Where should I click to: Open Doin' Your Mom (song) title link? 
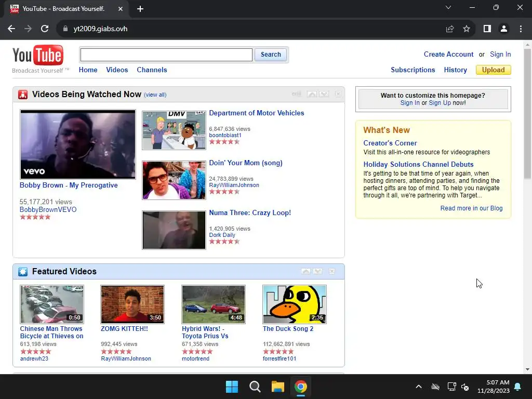pos(246,163)
